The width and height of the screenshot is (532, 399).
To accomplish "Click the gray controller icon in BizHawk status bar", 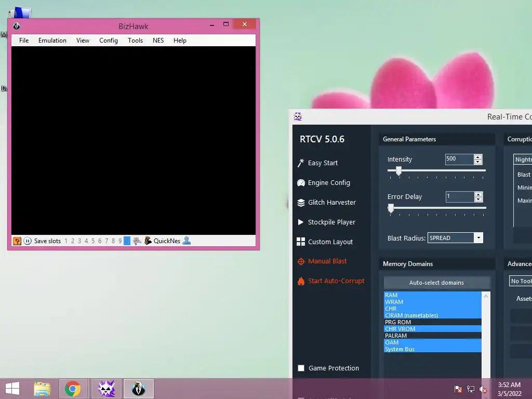I will (x=137, y=241).
